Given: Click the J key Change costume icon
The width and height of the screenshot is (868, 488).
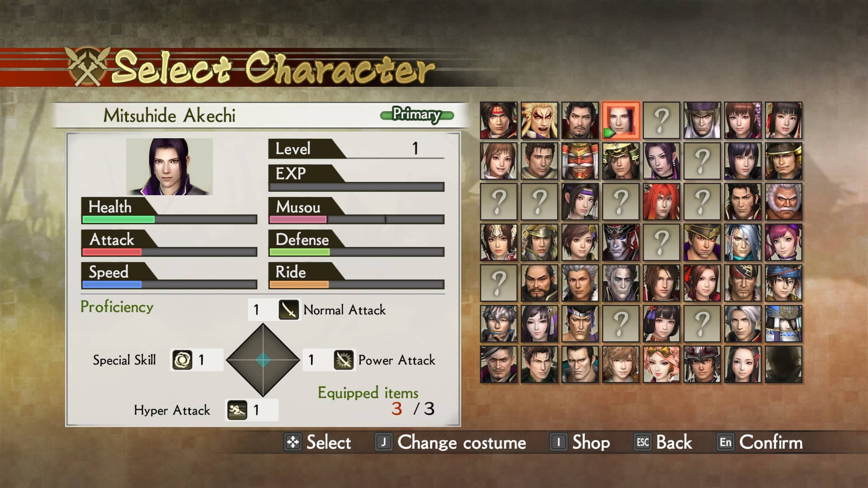Looking at the screenshot, I should tap(384, 442).
